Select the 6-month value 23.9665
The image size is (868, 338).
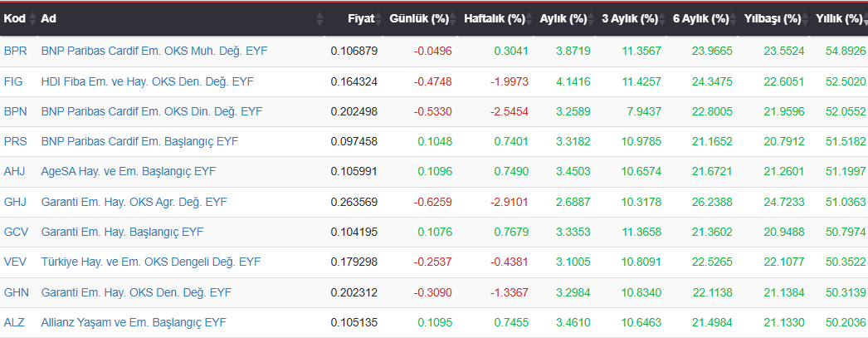tap(712, 51)
